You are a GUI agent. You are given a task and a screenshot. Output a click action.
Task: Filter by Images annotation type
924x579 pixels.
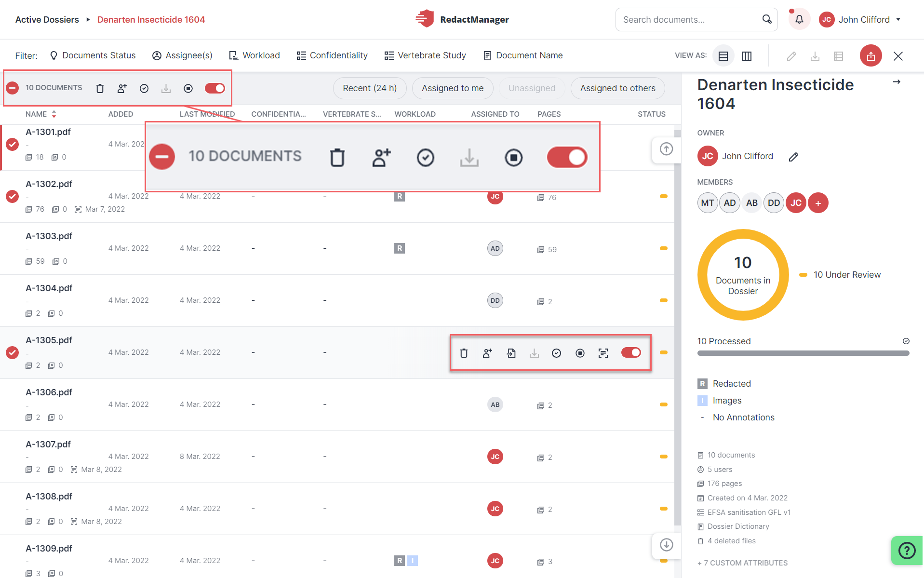720,401
